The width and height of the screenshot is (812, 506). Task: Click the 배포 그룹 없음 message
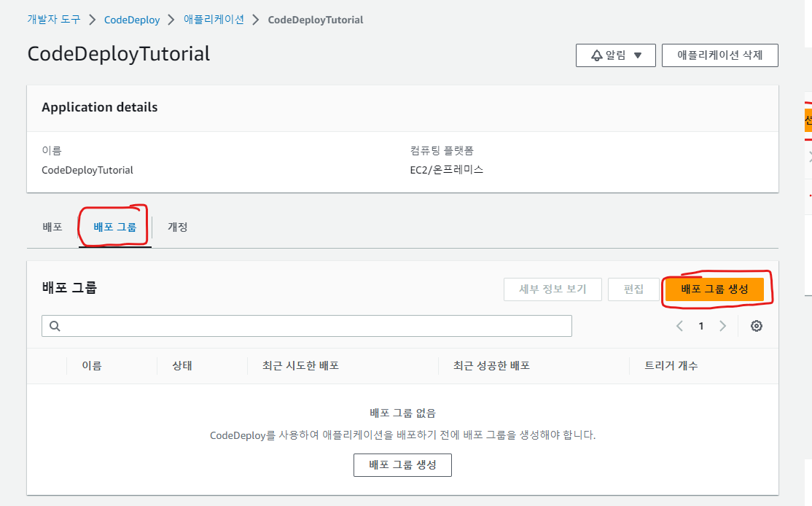[402, 413]
